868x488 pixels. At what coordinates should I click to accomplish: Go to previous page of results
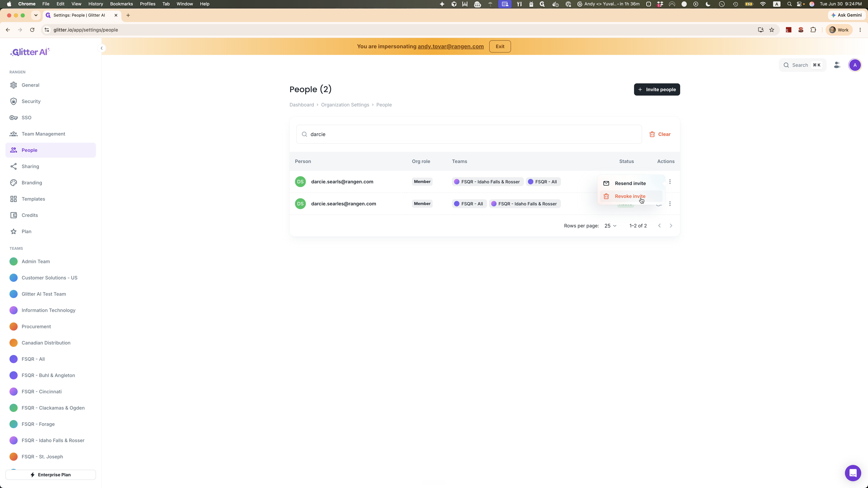click(659, 226)
